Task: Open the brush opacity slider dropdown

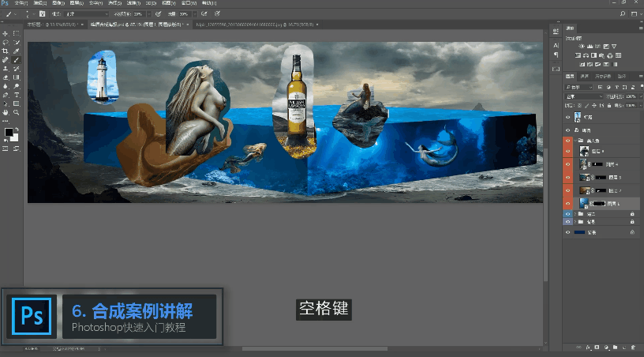Action: (149, 13)
